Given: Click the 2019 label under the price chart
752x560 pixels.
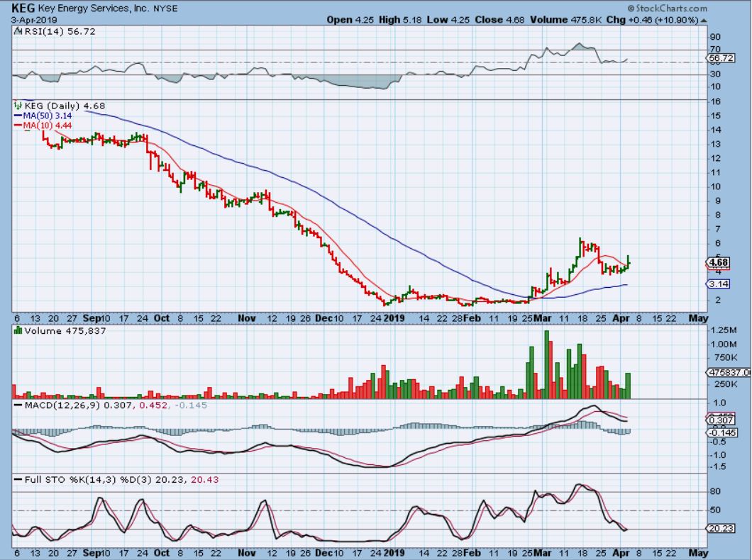Looking at the screenshot, I should (394, 318).
